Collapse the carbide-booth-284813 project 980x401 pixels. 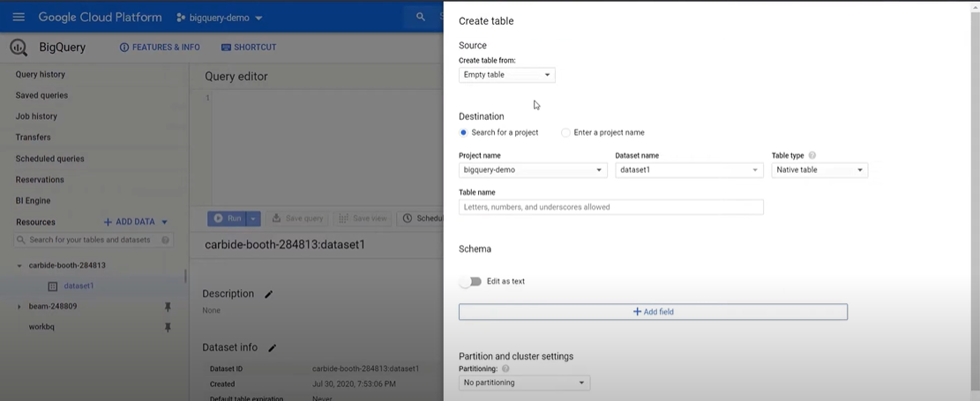click(19, 265)
